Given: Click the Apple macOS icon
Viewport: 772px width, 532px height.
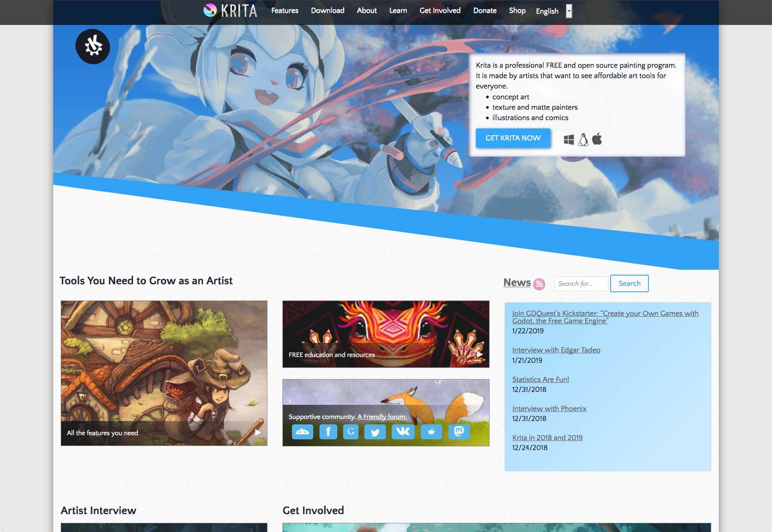Looking at the screenshot, I should pos(597,139).
